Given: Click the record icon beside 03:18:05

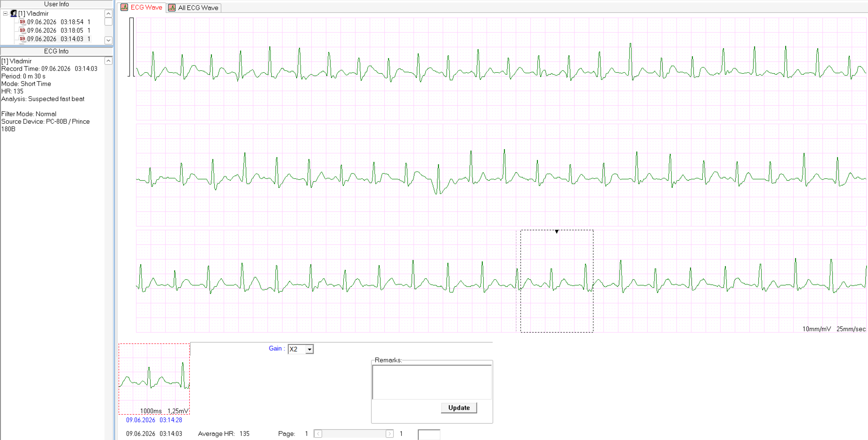Looking at the screenshot, I should tap(23, 30).
